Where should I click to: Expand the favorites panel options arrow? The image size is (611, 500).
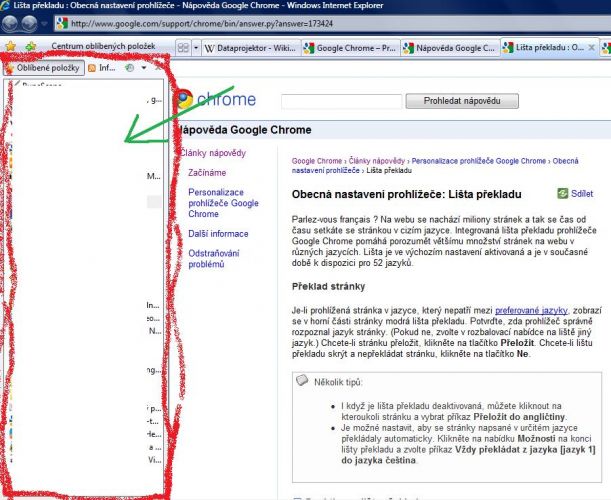[x=144, y=68]
